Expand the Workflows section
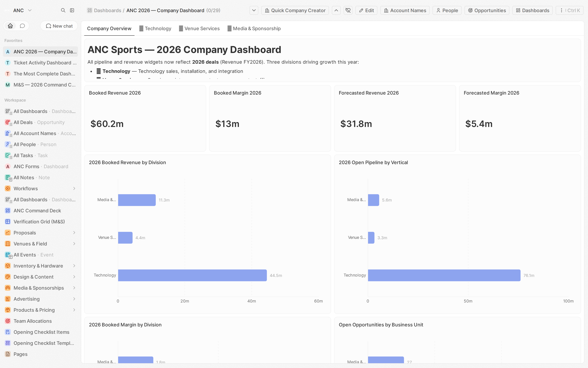Viewport: 588px width, 368px height. point(74,188)
